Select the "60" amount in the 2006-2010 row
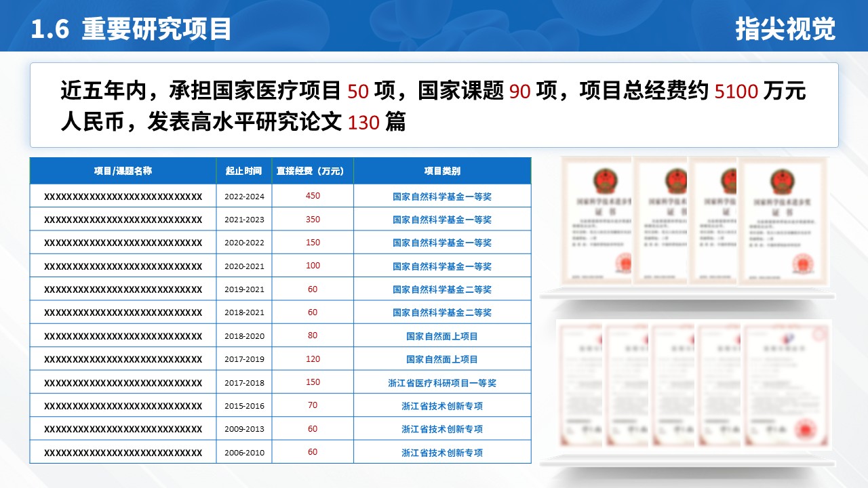The width and height of the screenshot is (868, 488). 313,452
